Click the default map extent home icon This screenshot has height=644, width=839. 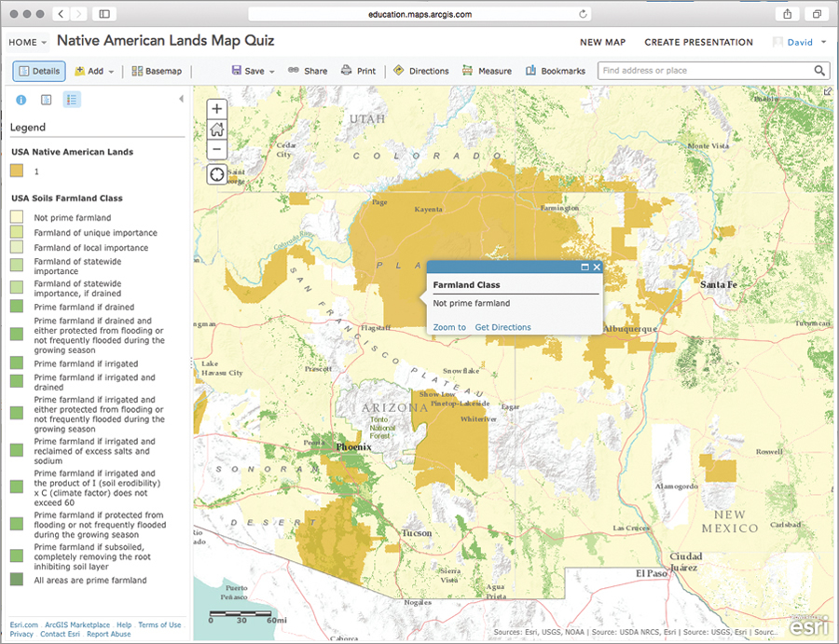215,129
